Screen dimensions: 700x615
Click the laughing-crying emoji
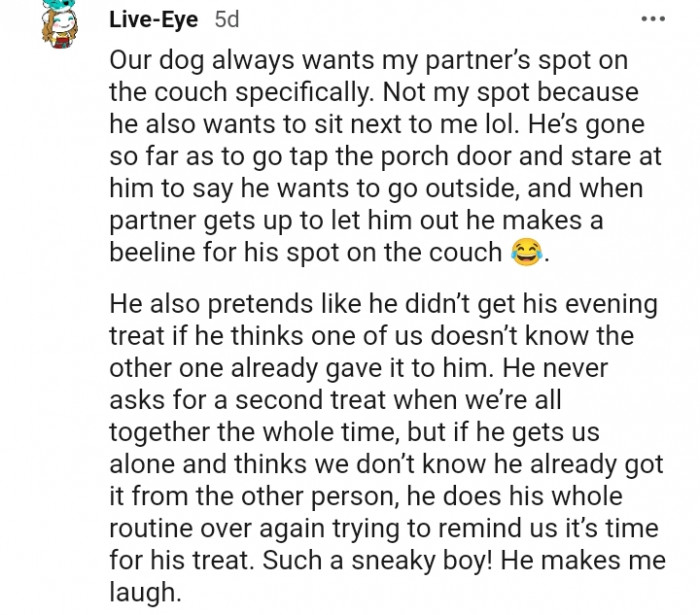click(x=522, y=252)
